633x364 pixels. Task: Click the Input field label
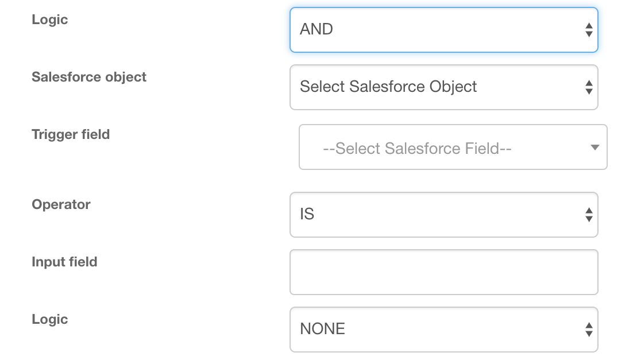(x=64, y=262)
